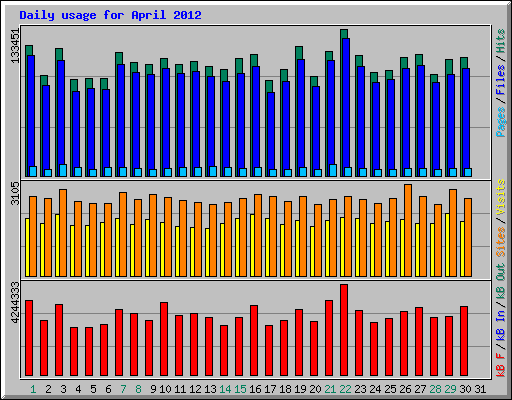Click day 26 on the x-axis
512x400 pixels.
405,389
